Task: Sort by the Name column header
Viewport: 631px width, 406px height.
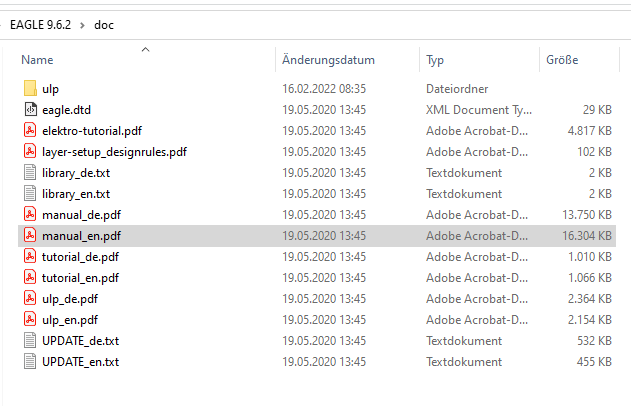Action: point(38,60)
